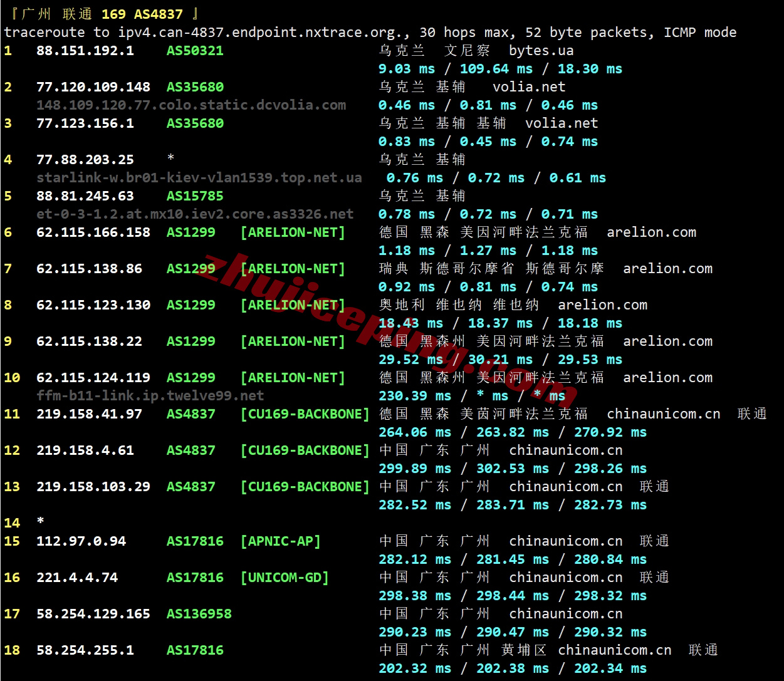Click the latency value 290.47 ms

click(x=513, y=632)
